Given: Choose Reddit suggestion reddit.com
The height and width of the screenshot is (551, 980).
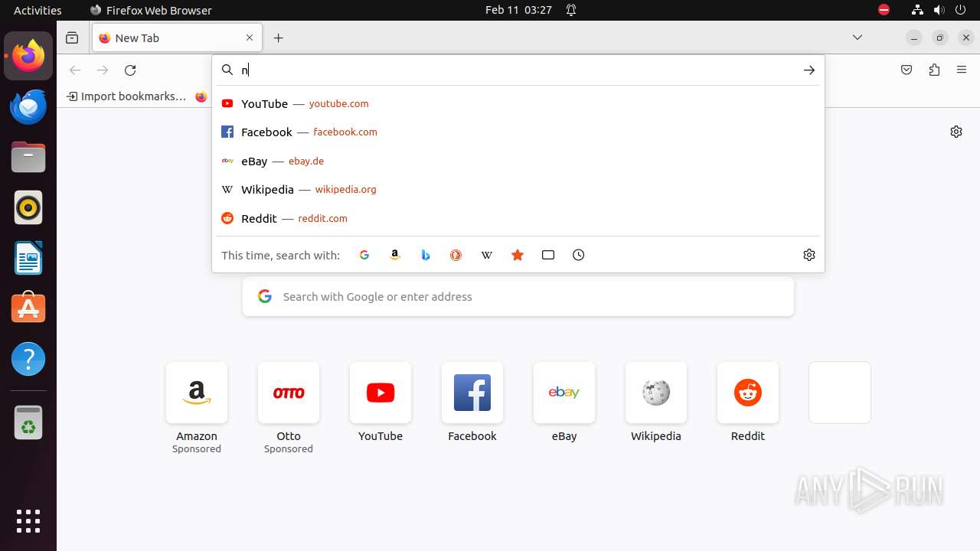Looking at the screenshot, I should pyautogui.click(x=518, y=218).
